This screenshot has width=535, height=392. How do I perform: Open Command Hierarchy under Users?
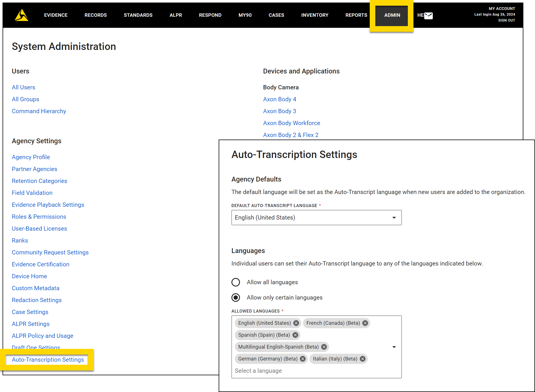coord(39,111)
